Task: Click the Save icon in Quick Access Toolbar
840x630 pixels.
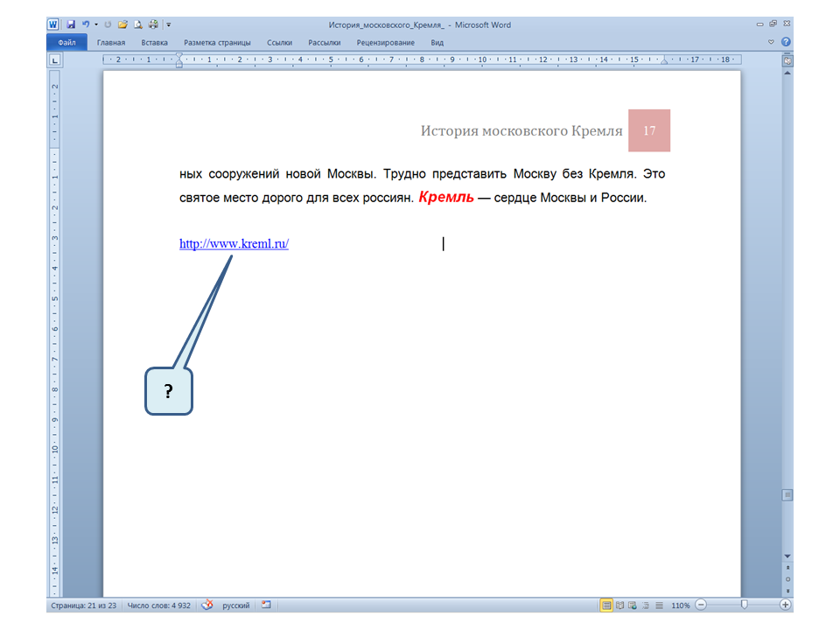Action: [x=71, y=25]
